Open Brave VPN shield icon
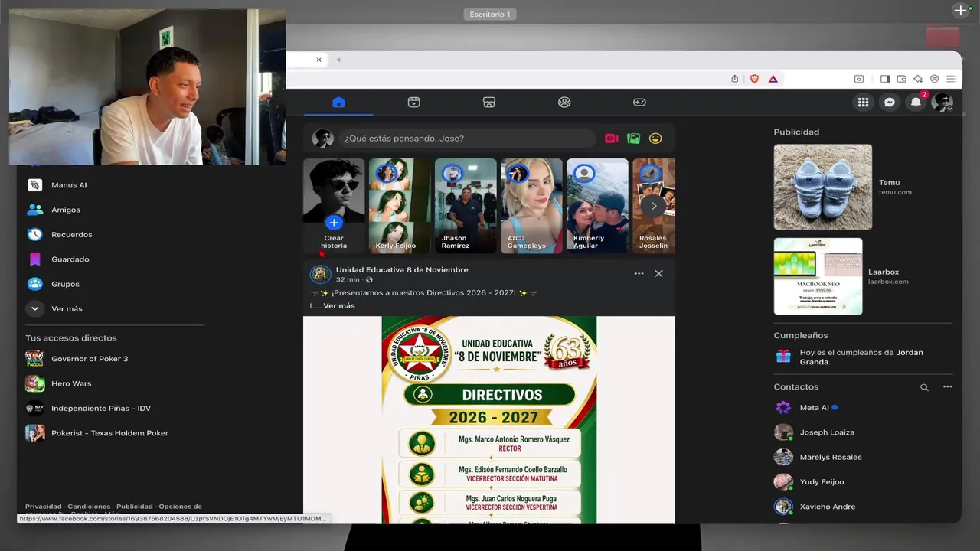 tap(934, 78)
